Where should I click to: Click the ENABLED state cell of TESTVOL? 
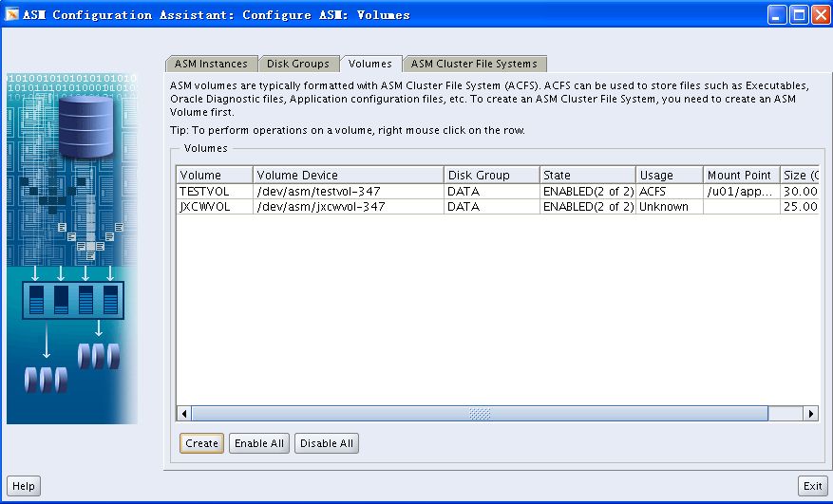pyautogui.click(x=588, y=192)
